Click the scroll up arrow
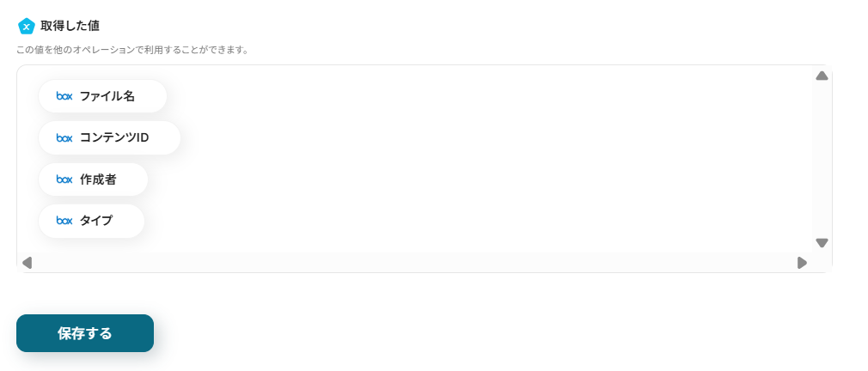868x371 pixels. coord(822,76)
